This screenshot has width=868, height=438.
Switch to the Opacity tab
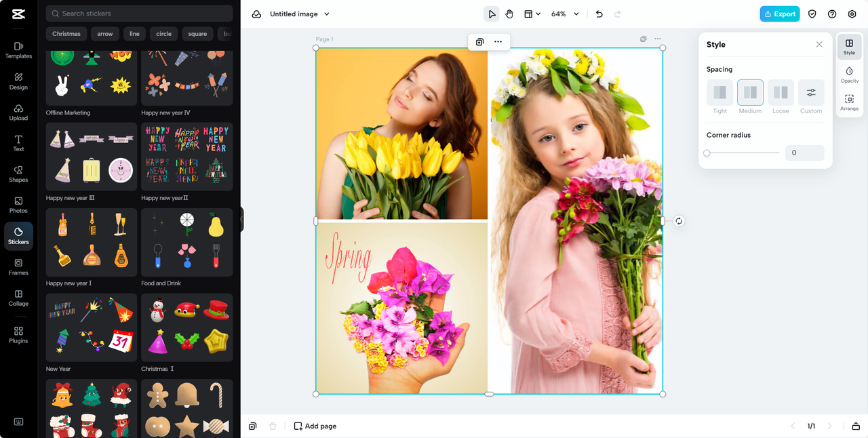849,75
